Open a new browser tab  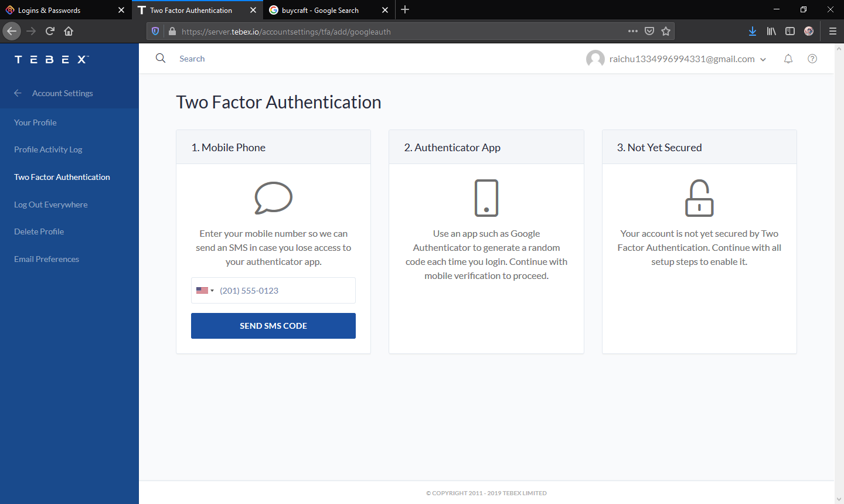405,10
